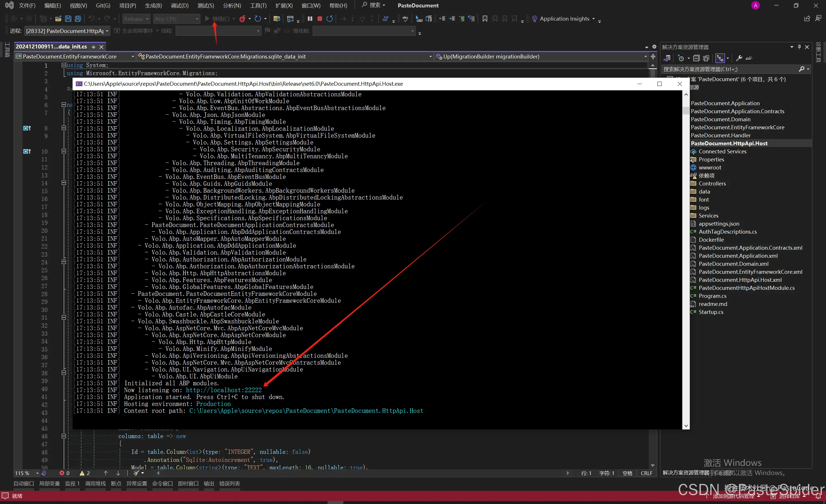Collapse all in Solution Explorer toolbar

tap(696, 58)
